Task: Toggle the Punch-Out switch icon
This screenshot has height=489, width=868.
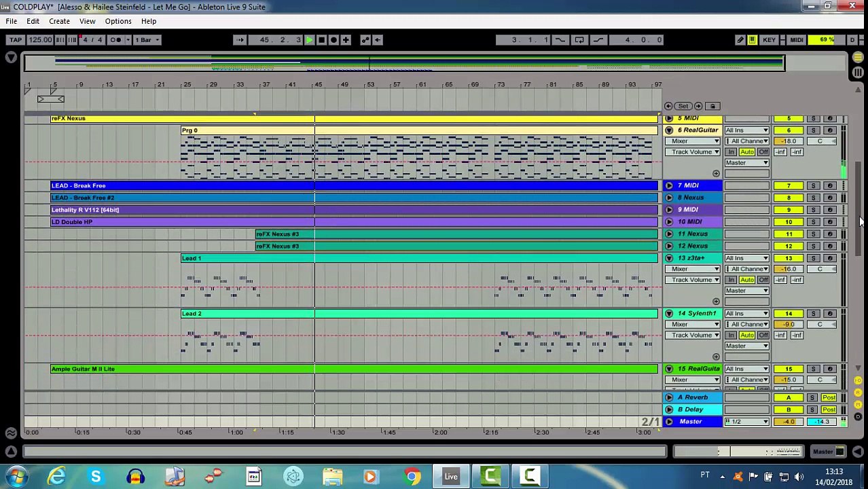Action: click(x=598, y=40)
